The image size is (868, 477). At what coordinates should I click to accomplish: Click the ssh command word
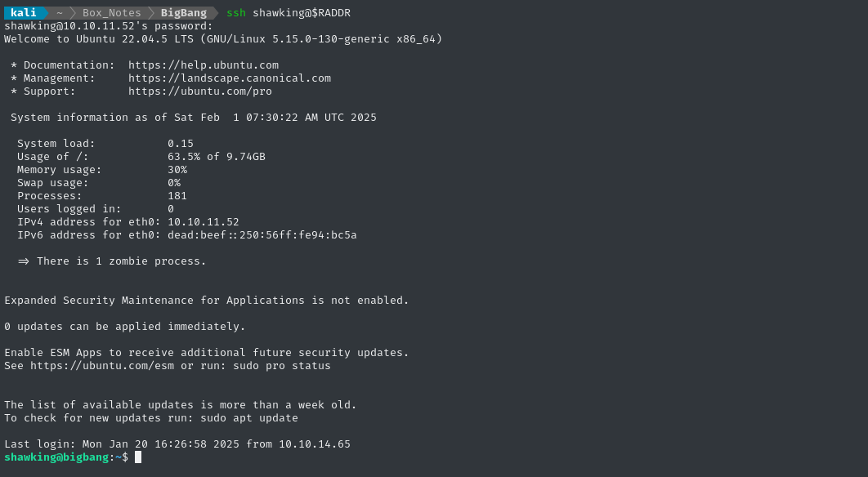pyautogui.click(x=236, y=13)
